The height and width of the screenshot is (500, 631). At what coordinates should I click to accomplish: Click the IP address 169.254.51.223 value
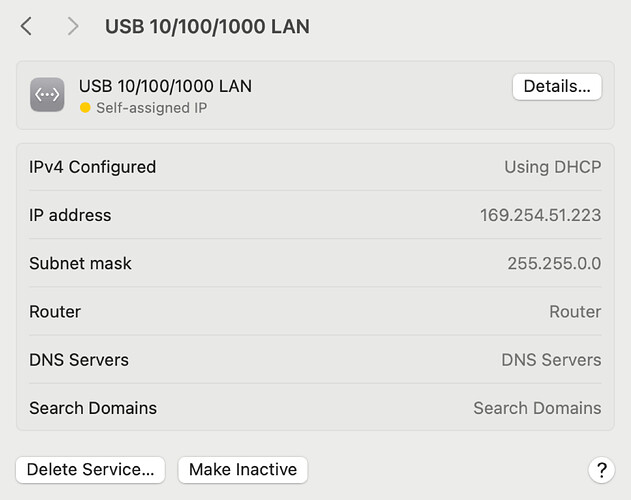point(540,215)
